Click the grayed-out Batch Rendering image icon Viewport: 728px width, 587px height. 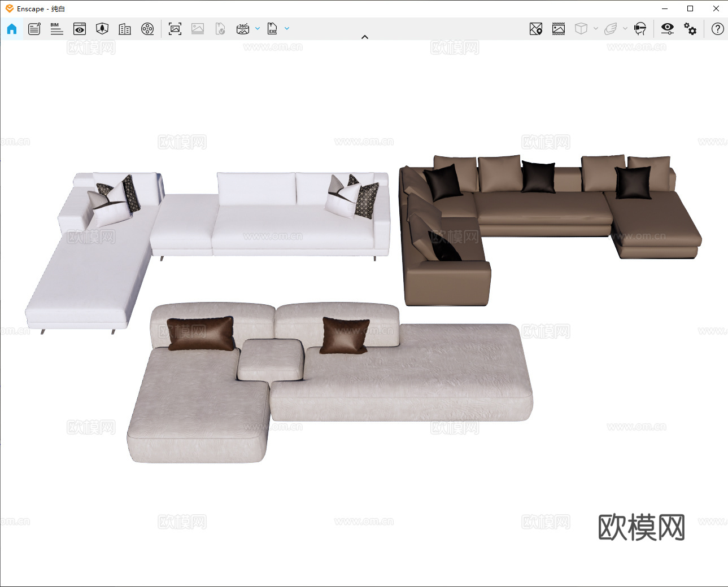coord(198,29)
